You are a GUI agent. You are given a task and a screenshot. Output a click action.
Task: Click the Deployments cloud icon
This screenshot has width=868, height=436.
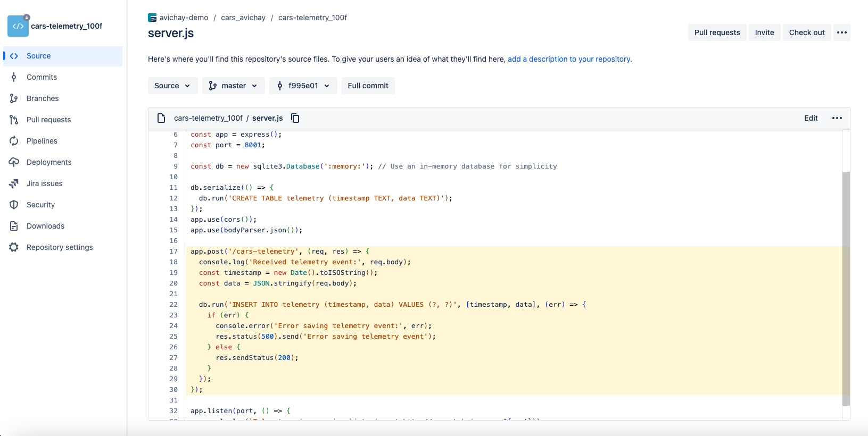click(x=14, y=162)
